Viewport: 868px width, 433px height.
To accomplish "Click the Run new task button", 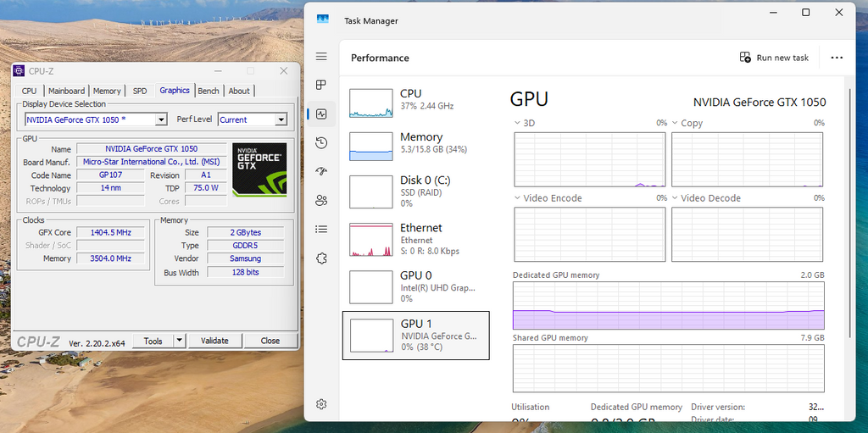I will pyautogui.click(x=774, y=58).
